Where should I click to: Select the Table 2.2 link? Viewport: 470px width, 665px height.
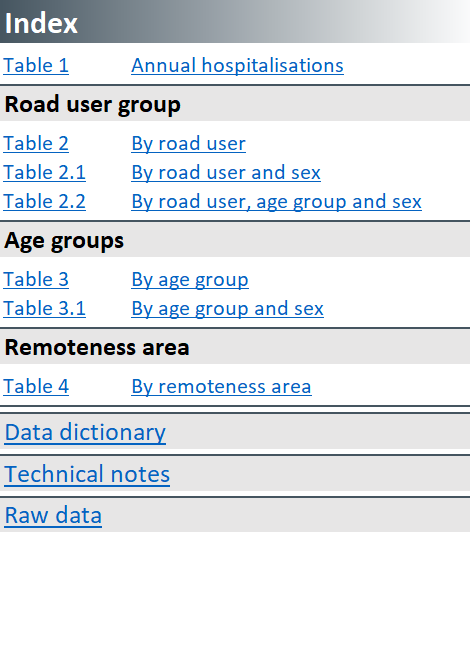coord(45,201)
